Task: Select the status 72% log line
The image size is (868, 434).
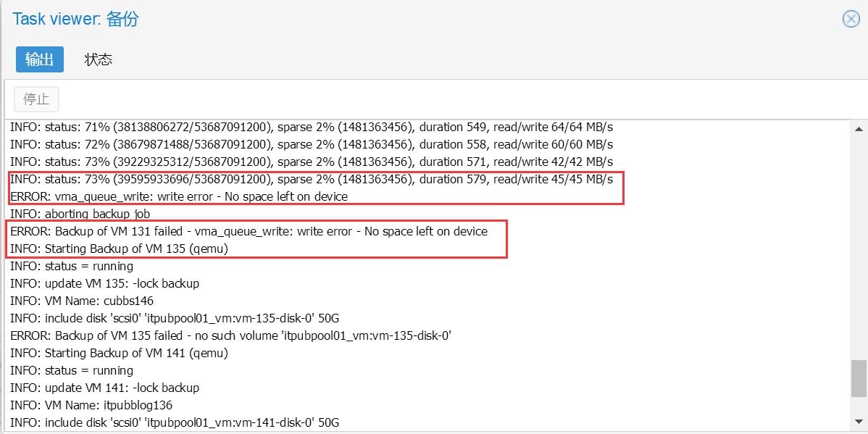Action: tap(312, 144)
